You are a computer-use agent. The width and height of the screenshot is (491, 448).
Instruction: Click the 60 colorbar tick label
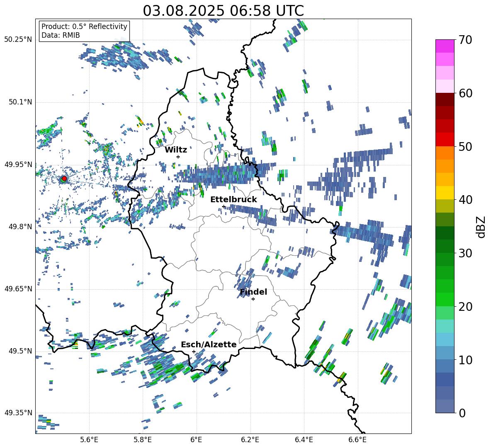(465, 93)
